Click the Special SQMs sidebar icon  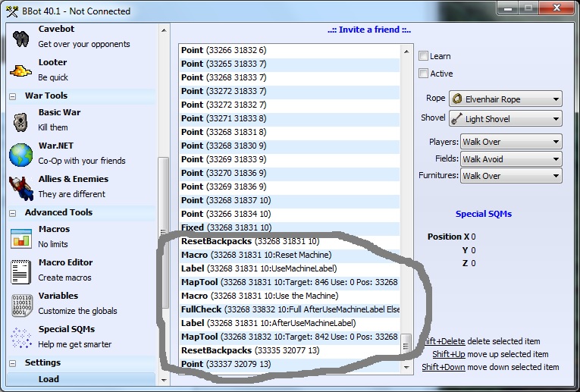tap(20, 337)
